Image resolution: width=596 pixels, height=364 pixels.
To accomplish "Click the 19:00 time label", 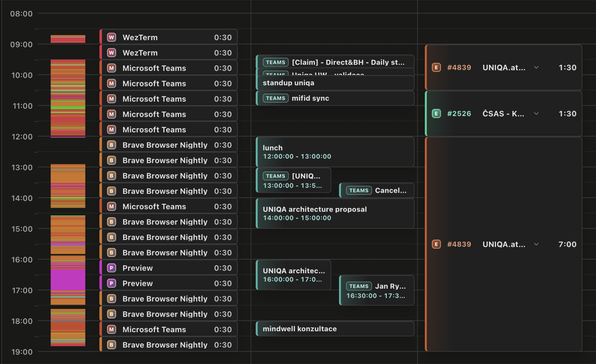I will pyautogui.click(x=21, y=352).
